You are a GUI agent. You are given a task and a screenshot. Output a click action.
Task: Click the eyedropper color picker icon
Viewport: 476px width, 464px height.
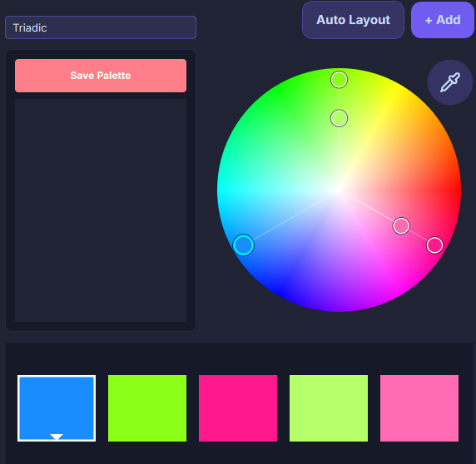pos(450,82)
